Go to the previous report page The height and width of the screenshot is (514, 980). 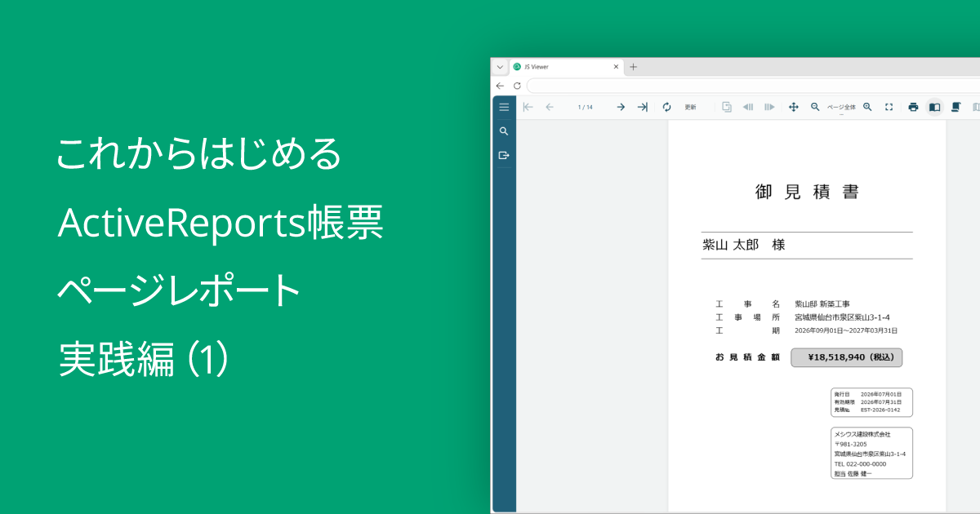[x=550, y=107]
